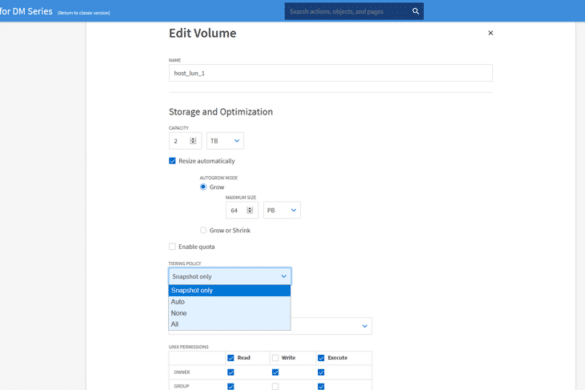
Task: Choose 'Auto' tiering policy option
Action: tap(229, 302)
